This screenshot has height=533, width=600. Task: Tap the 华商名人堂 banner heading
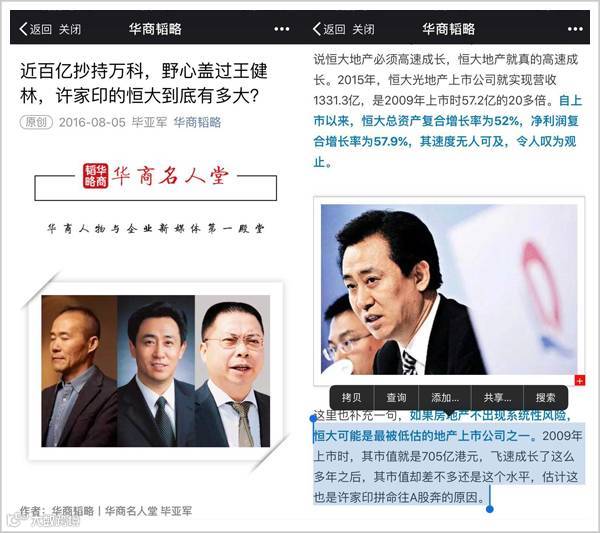pos(170,176)
